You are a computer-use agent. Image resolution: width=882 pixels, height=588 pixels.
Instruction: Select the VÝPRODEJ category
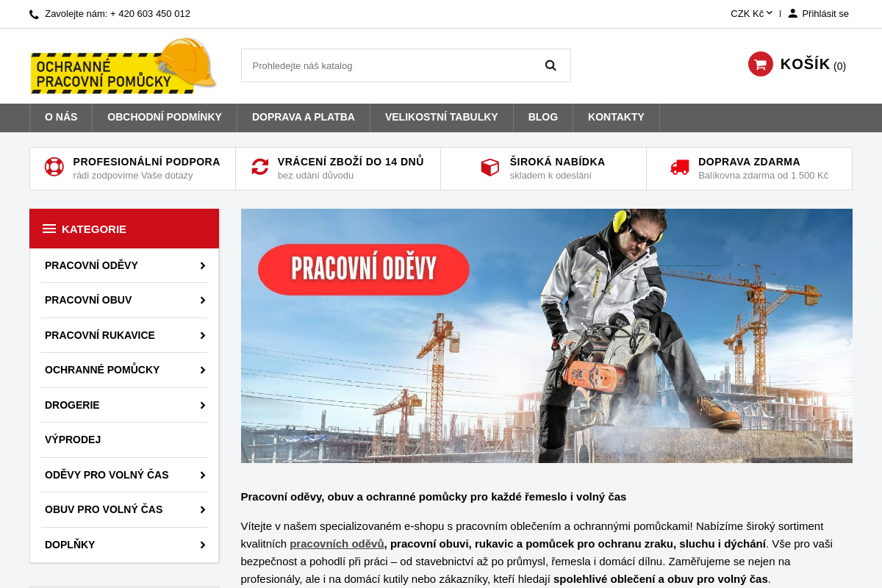click(x=73, y=440)
